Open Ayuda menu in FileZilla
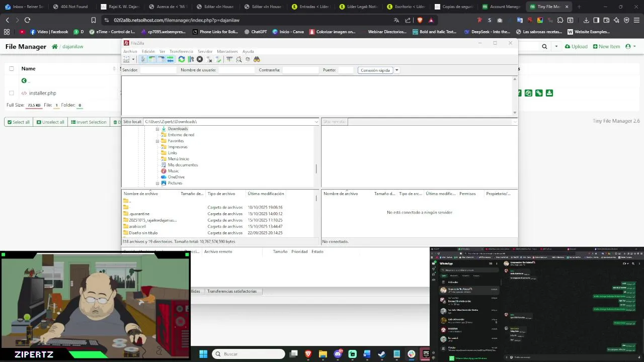Viewport: 644px width, 362px height. coord(248,51)
